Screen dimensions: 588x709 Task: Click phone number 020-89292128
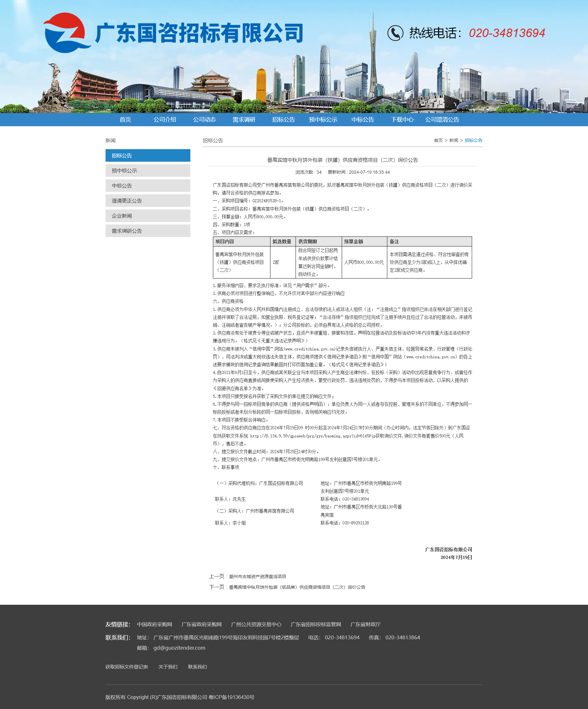(356, 523)
